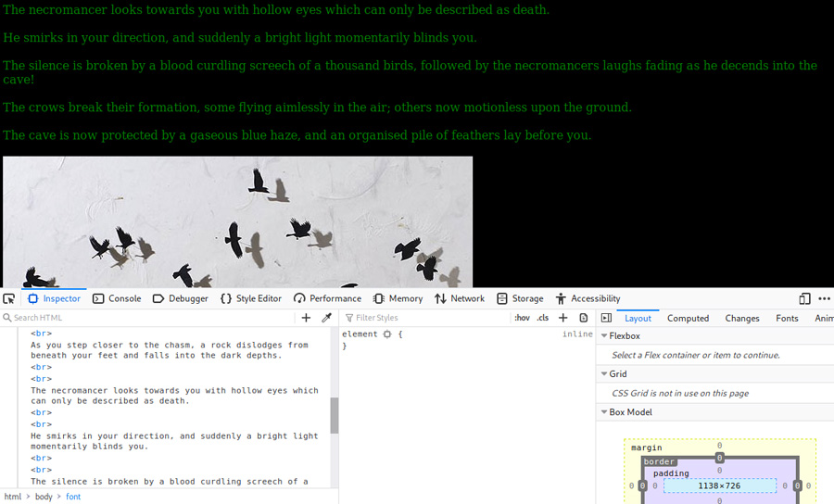Open the devtools more options menu

click(825, 298)
